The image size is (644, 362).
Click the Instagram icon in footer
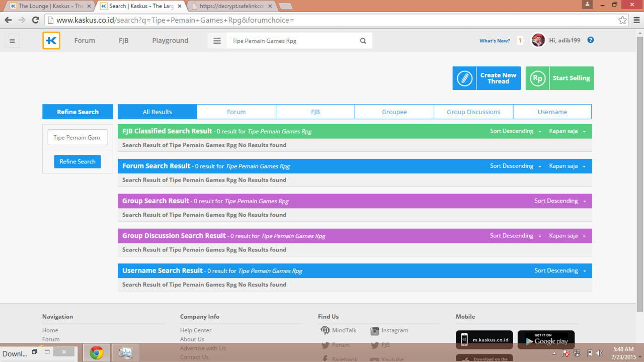point(374,331)
